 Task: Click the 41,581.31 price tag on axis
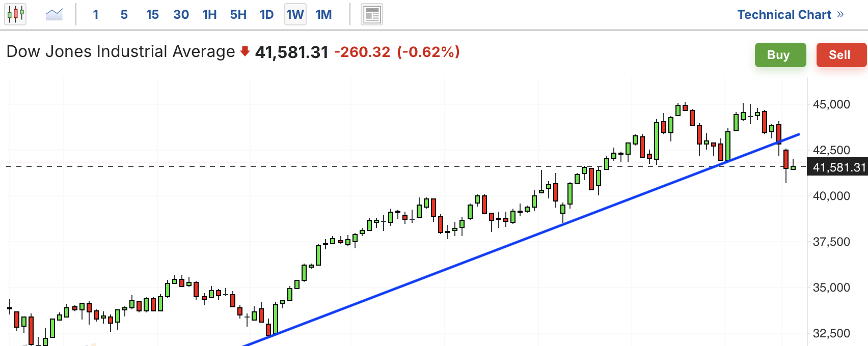pos(838,167)
